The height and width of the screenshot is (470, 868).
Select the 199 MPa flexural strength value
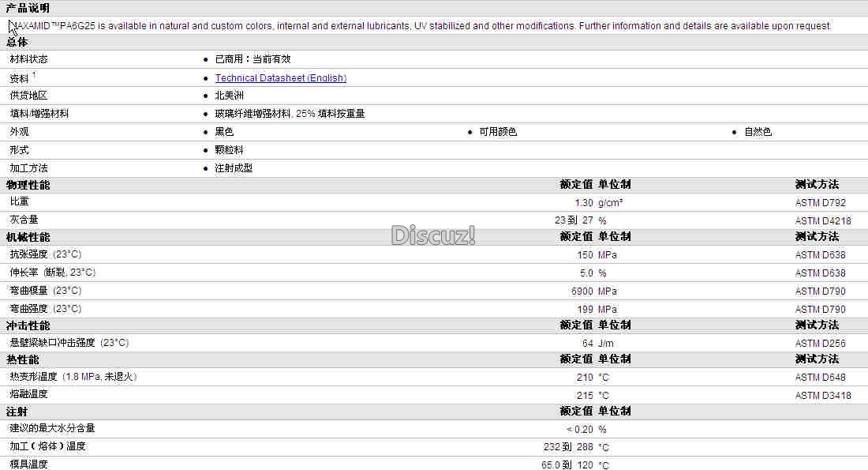pos(597,310)
